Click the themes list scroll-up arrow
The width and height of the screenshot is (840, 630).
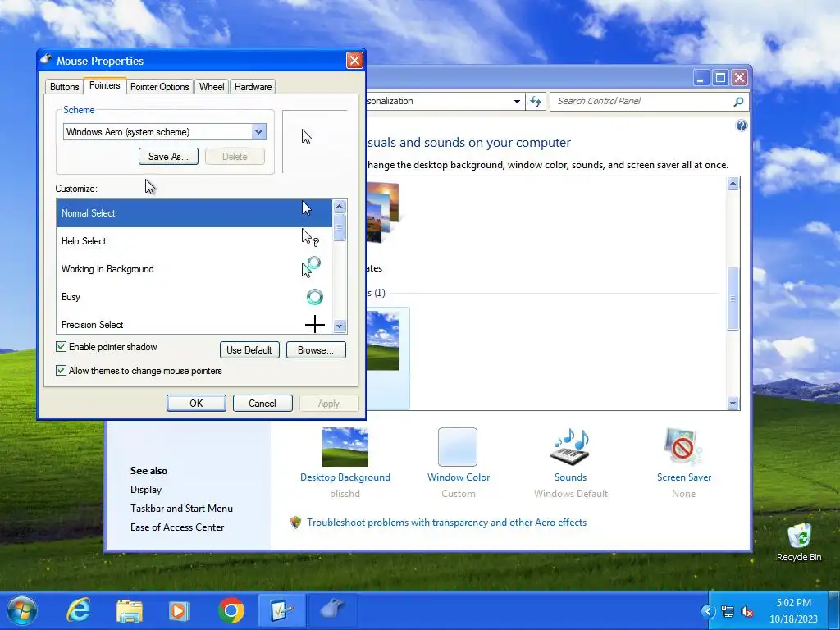click(x=733, y=184)
